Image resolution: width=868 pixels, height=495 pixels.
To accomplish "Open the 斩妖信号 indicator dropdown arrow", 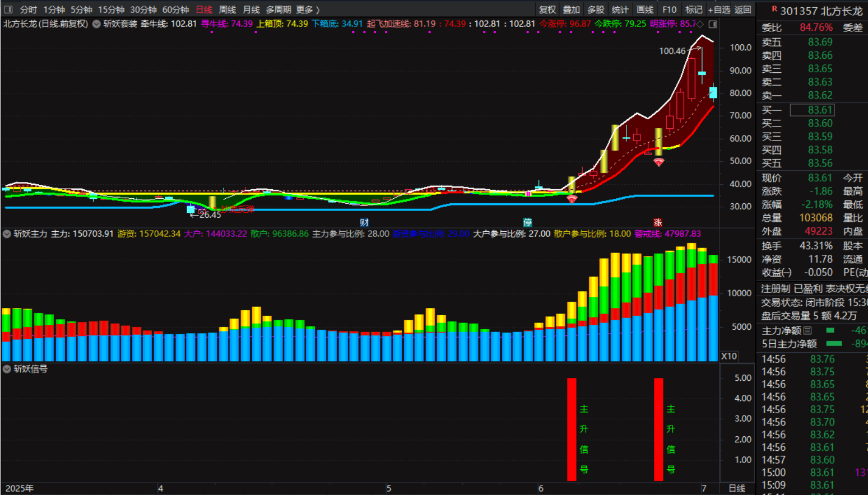I will click(x=7, y=369).
